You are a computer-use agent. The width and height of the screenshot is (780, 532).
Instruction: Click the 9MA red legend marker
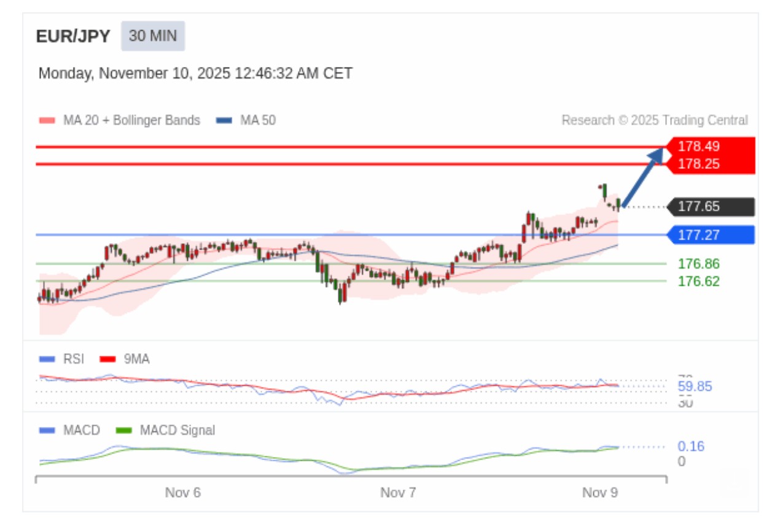coord(107,359)
